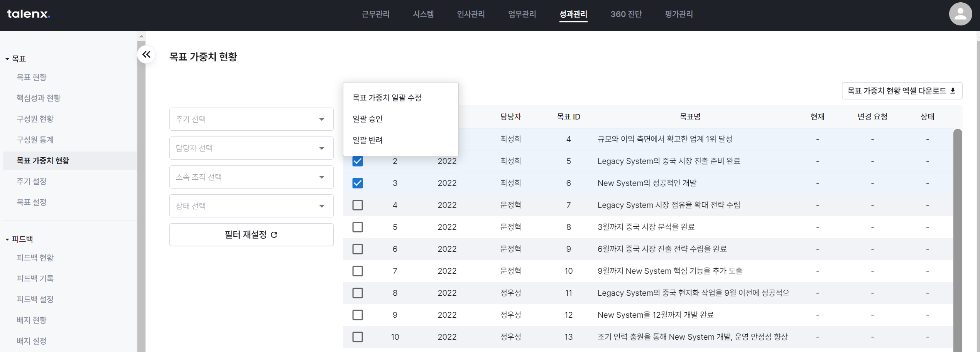Choose 목표 가중치 일괄 수정 menu item
Screen dimensions: 980x352
click(x=387, y=98)
